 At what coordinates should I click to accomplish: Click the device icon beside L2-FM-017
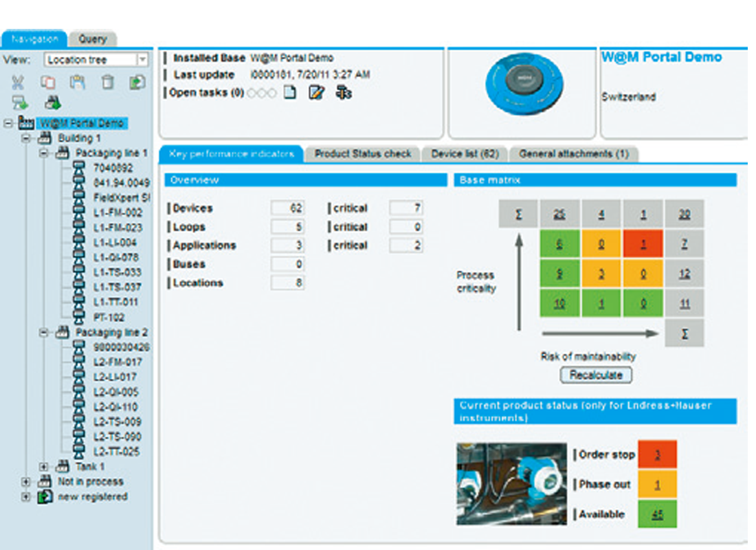(78, 362)
